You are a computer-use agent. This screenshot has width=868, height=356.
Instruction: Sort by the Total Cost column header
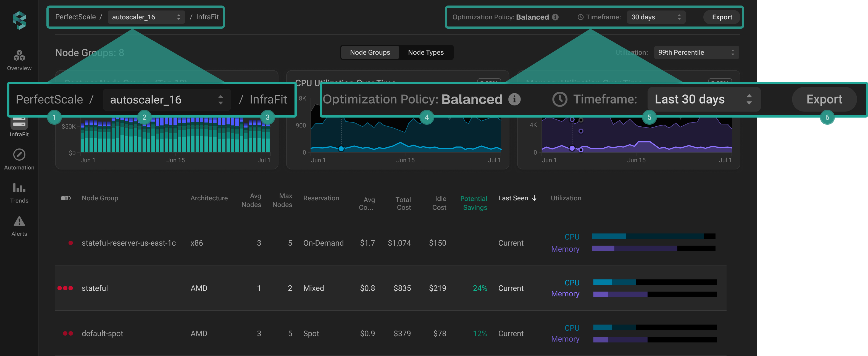click(x=403, y=204)
